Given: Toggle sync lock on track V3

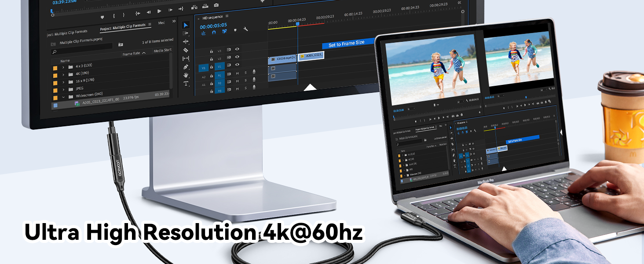Looking at the screenshot, I should tap(229, 50).
